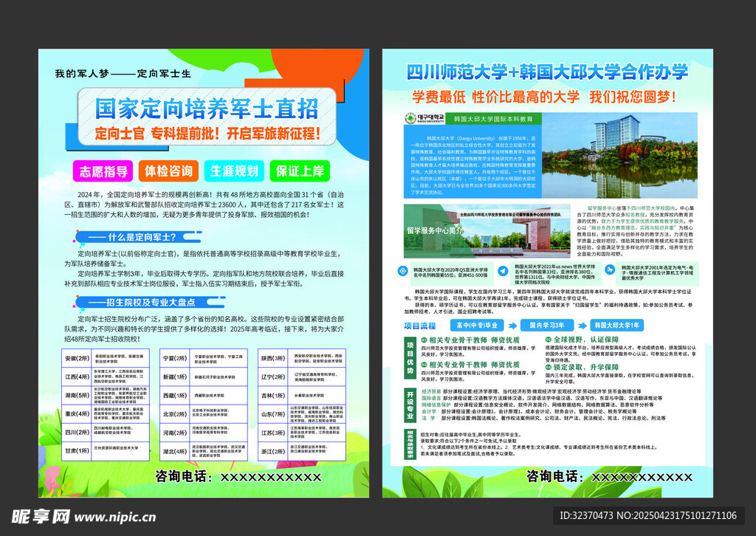This screenshot has height=536, width=756.
Task: Click 咨询电话 on the military recruitment flyer
Action: [184, 476]
